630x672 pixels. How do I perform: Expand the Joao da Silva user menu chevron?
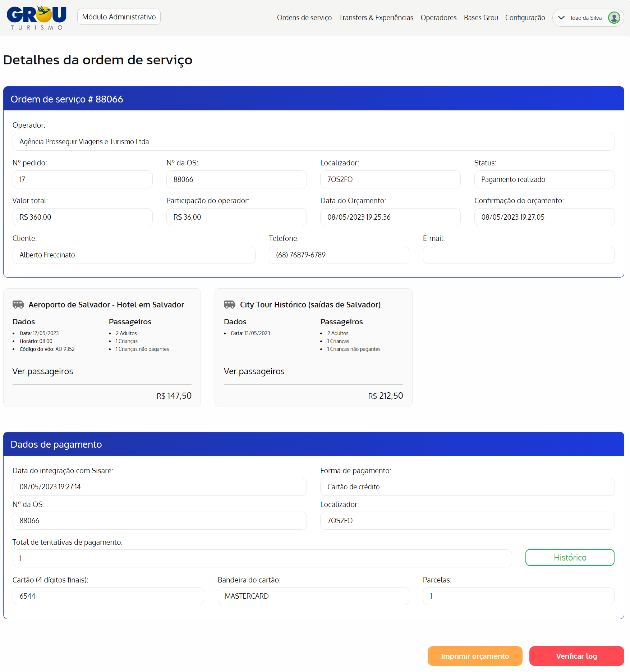coord(561,18)
